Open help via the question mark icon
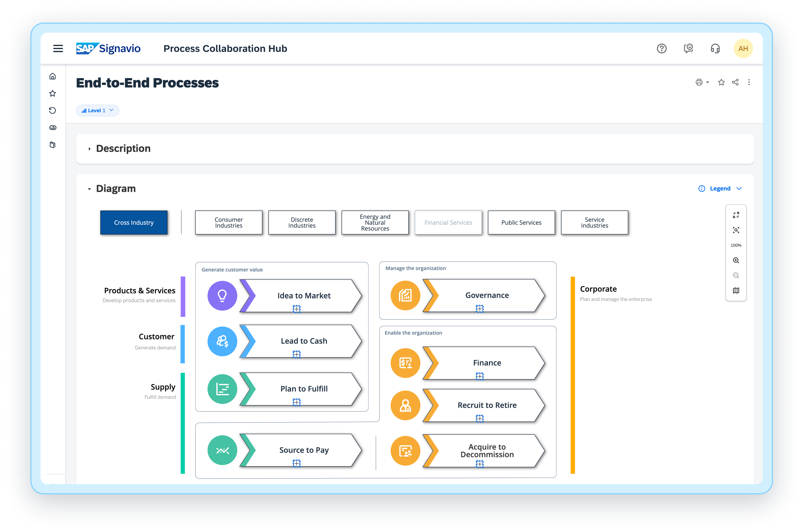 point(662,49)
